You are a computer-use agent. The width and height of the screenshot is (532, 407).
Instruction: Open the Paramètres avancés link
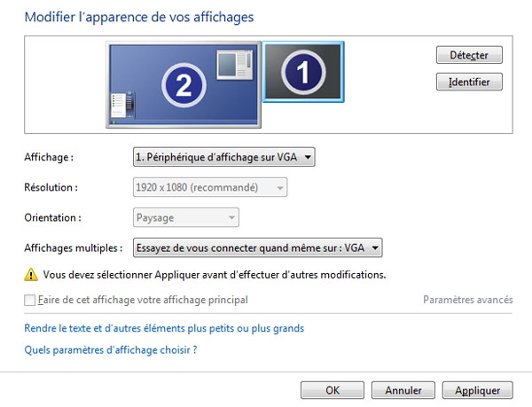[x=467, y=301]
